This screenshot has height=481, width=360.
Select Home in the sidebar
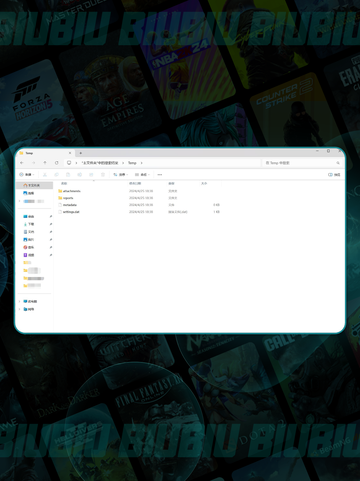[x=34, y=185]
